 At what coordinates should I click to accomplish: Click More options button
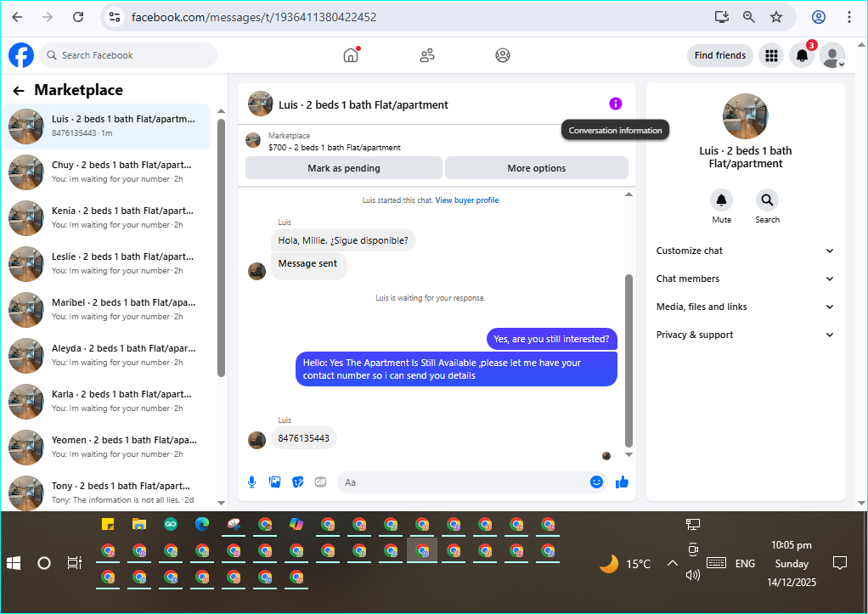click(537, 168)
